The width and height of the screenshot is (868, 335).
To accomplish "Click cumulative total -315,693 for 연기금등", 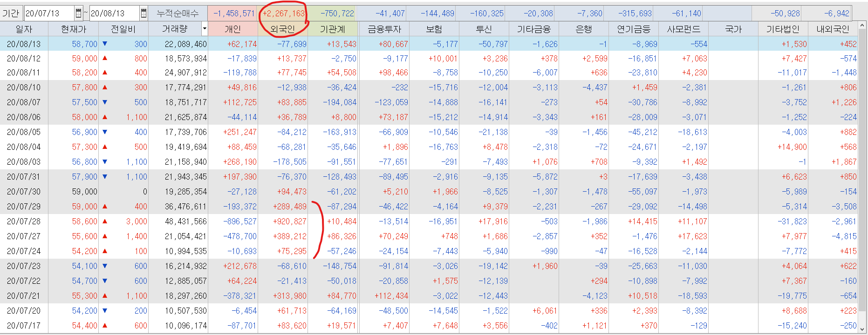I will [635, 13].
